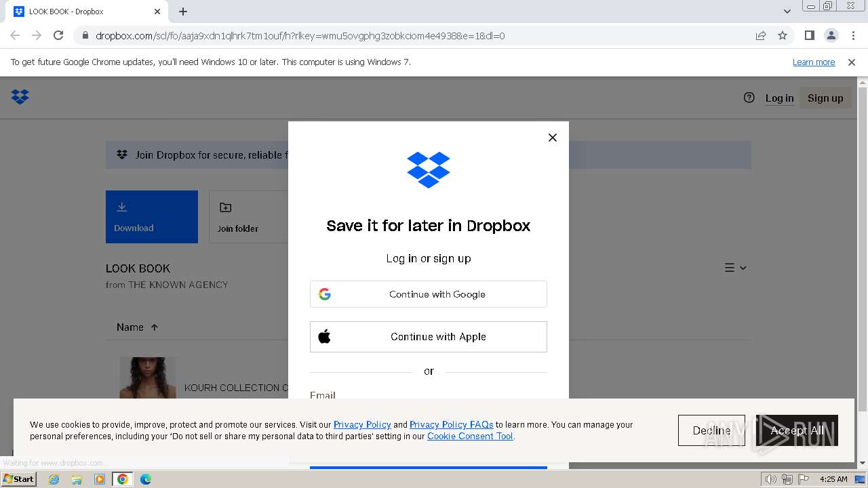868x488 pixels.
Task: Launch Internet Explorer from taskbar
Action: (54, 479)
